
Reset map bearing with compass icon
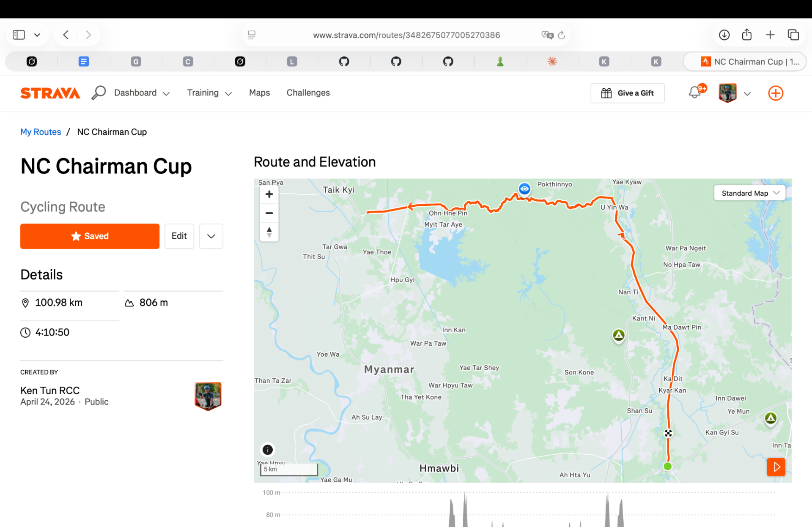269,232
